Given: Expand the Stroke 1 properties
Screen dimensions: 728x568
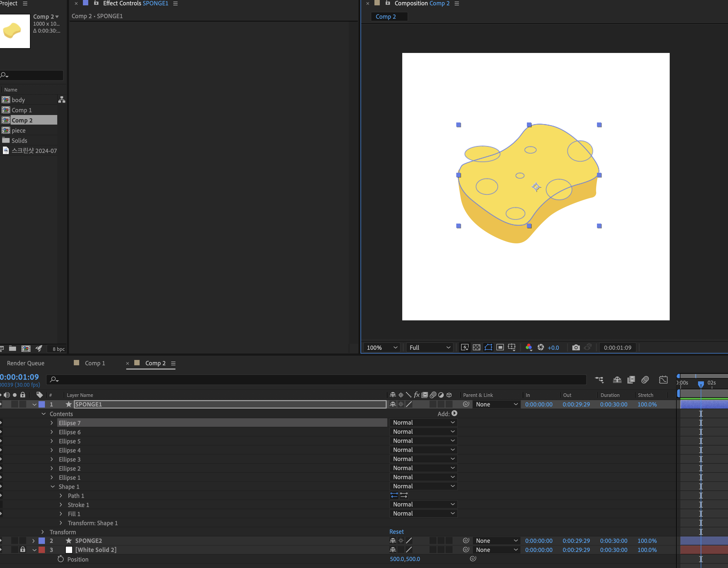Looking at the screenshot, I should click(x=61, y=505).
